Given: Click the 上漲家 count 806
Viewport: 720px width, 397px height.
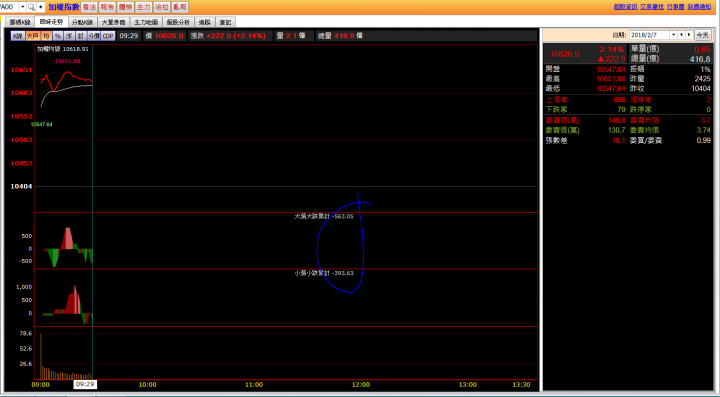Looking at the screenshot, I should (x=619, y=100).
